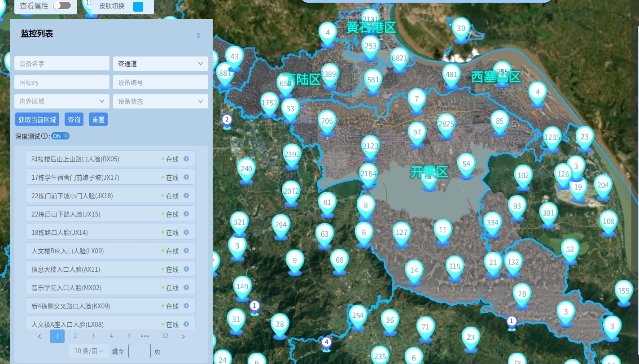639x364 pixels.
Task: Go to page 2 of the list
Action: (75, 336)
